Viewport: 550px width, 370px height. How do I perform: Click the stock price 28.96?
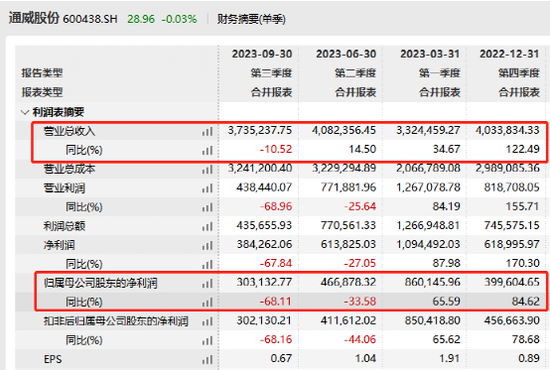(x=141, y=19)
